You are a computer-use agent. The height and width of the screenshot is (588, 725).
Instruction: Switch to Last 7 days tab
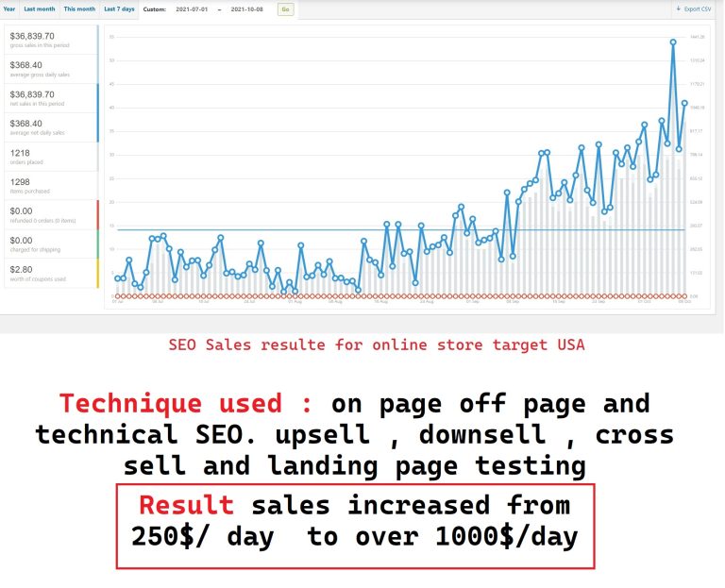[x=119, y=8]
